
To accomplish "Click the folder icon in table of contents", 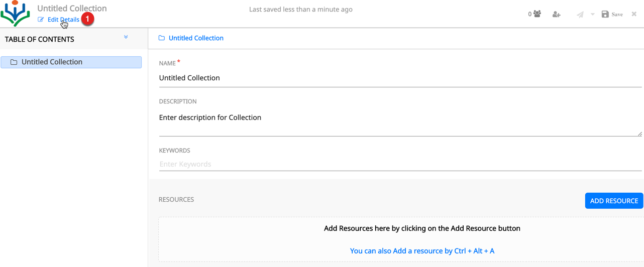I will (x=14, y=62).
